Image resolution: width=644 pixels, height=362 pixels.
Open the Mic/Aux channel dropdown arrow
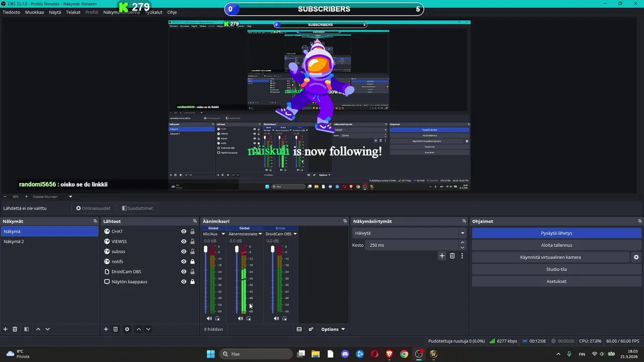pyautogui.click(x=223, y=234)
